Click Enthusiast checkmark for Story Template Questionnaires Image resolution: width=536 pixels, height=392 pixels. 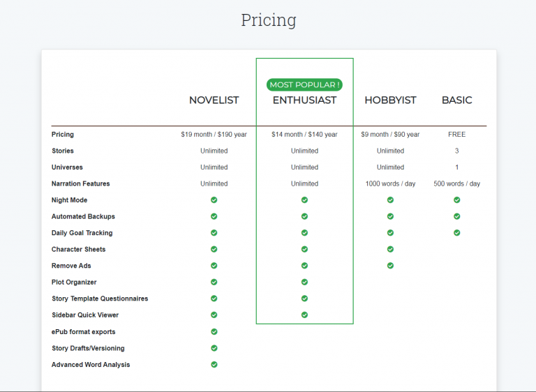[304, 299]
